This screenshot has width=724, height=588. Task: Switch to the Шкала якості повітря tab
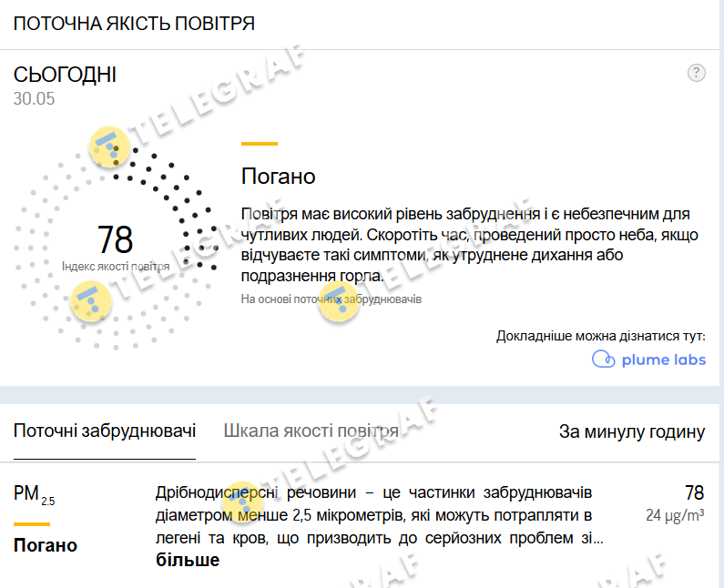point(311,431)
